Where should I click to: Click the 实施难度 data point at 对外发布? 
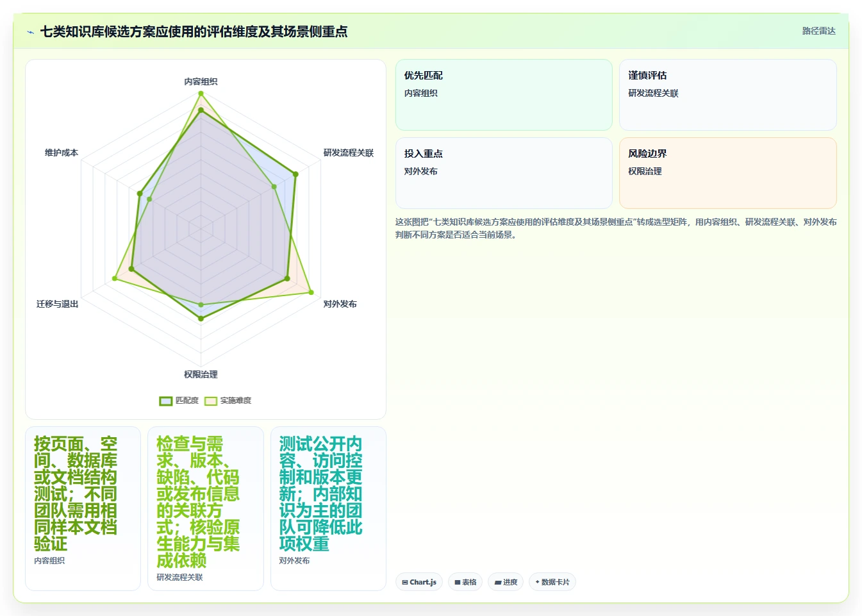311,292
